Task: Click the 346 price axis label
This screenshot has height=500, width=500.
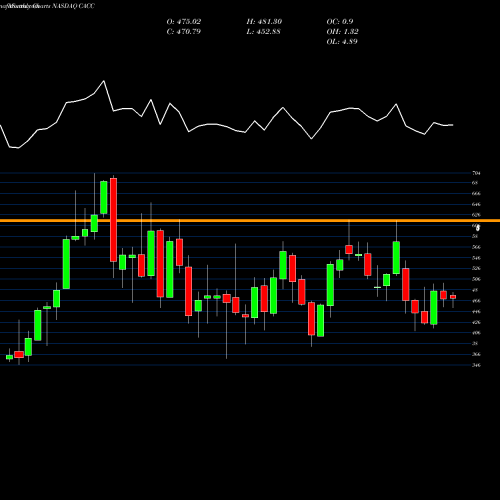Action: point(476,365)
